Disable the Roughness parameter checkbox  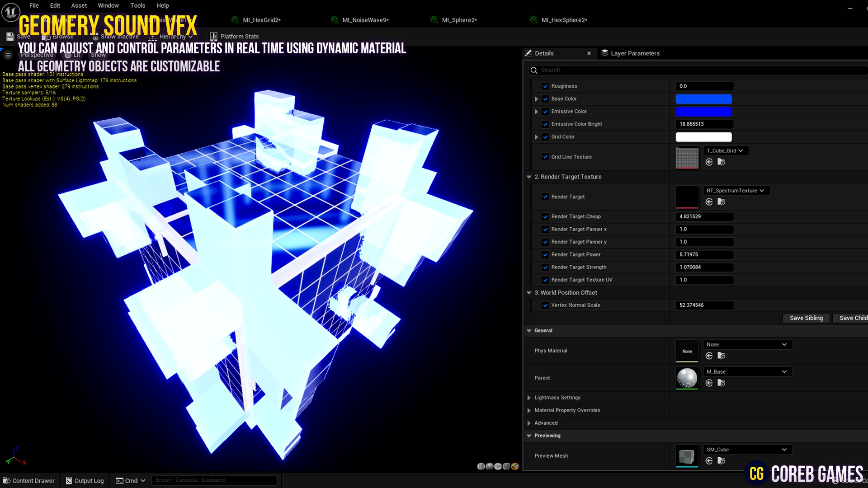tap(546, 86)
